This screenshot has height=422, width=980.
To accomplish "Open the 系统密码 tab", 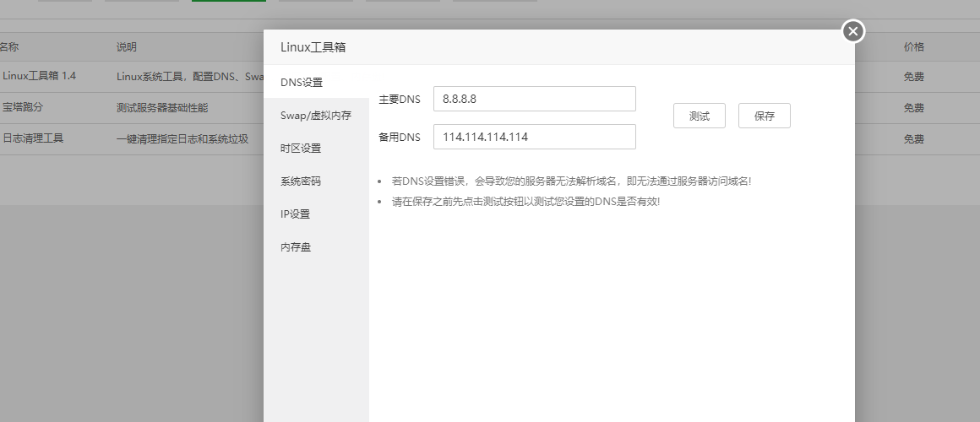I will point(316,181).
